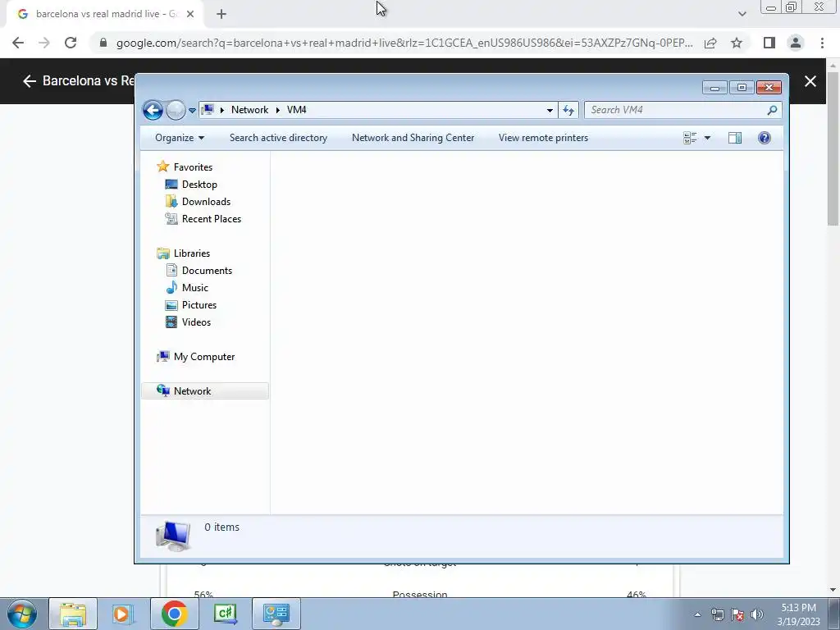Image resolution: width=840 pixels, height=630 pixels.
Task: Change the view with the views icon
Action: 690,138
